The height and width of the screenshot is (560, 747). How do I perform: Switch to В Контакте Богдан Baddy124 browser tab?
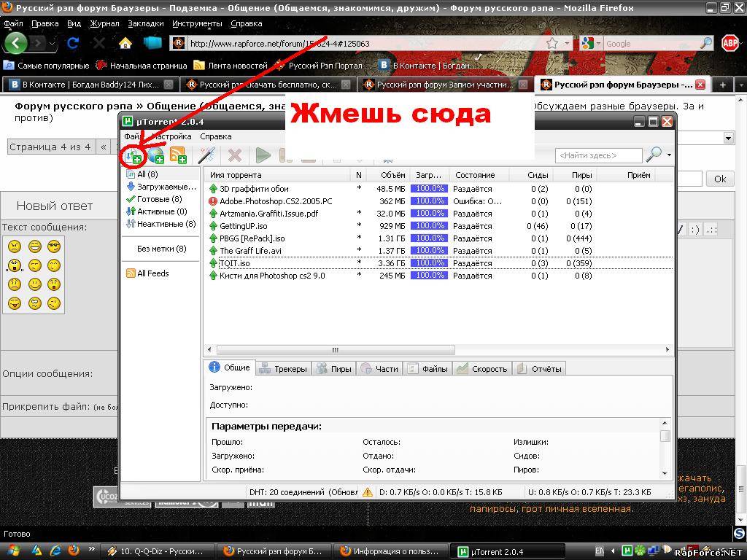[91, 85]
